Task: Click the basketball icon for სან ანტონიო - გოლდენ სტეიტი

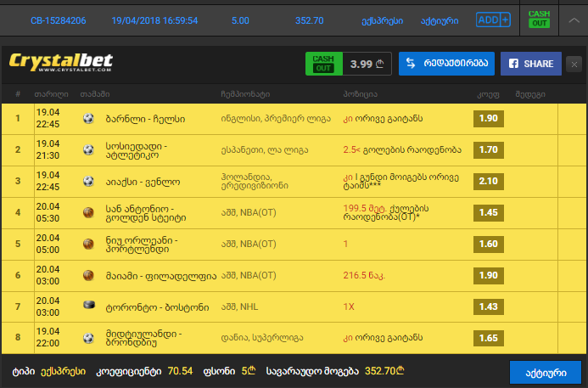Action: click(x=88, y=213)
